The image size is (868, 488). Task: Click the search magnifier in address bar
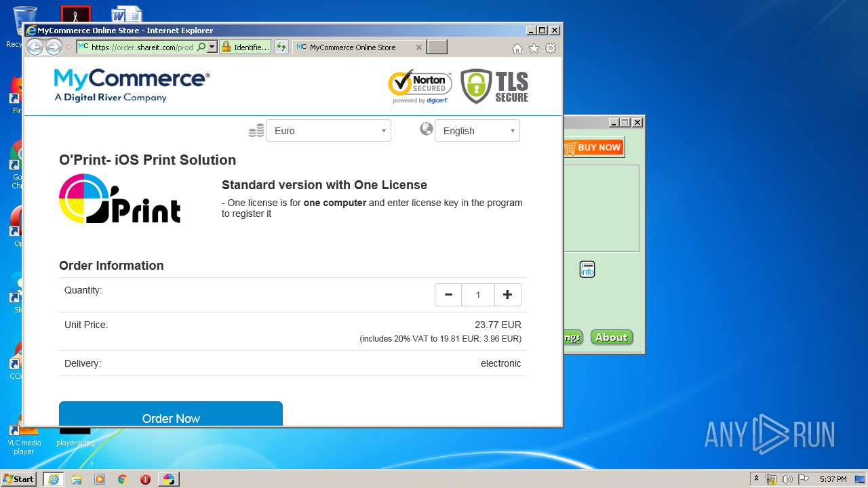[x=201, y=47]
